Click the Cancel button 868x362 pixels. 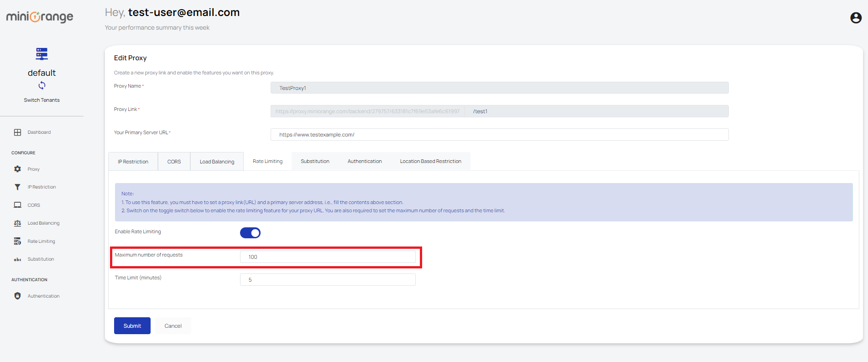pos(173,326)
